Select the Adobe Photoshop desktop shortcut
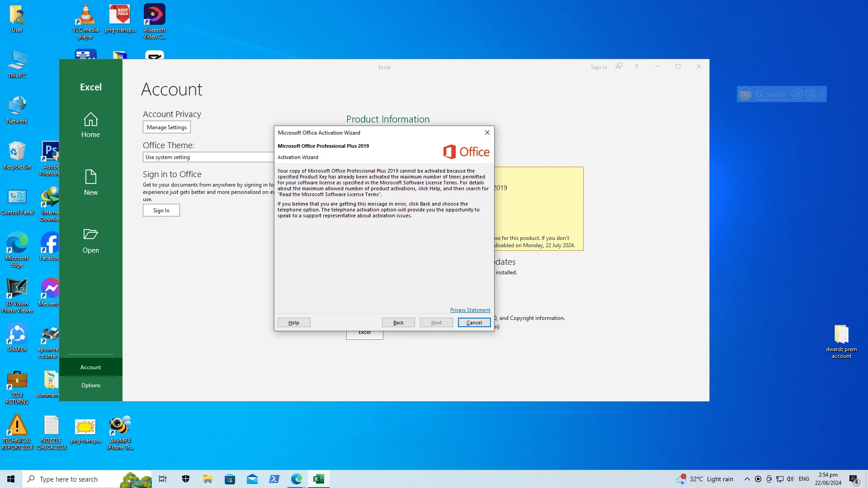The width and height of the screenshot is (868, 488). (50, 159)
